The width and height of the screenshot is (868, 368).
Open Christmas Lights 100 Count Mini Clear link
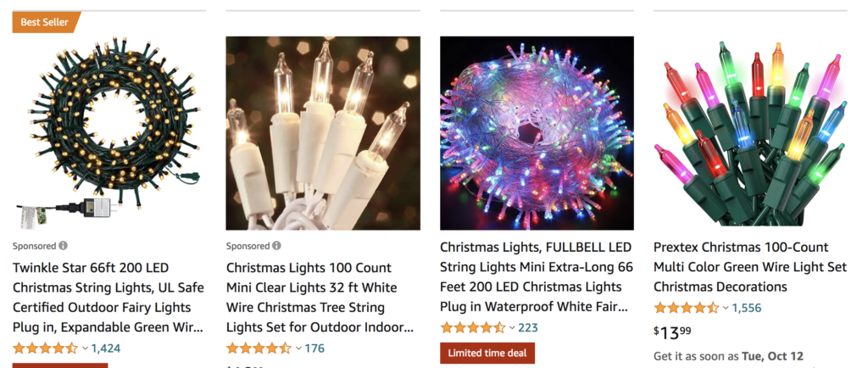click(320, 297)
